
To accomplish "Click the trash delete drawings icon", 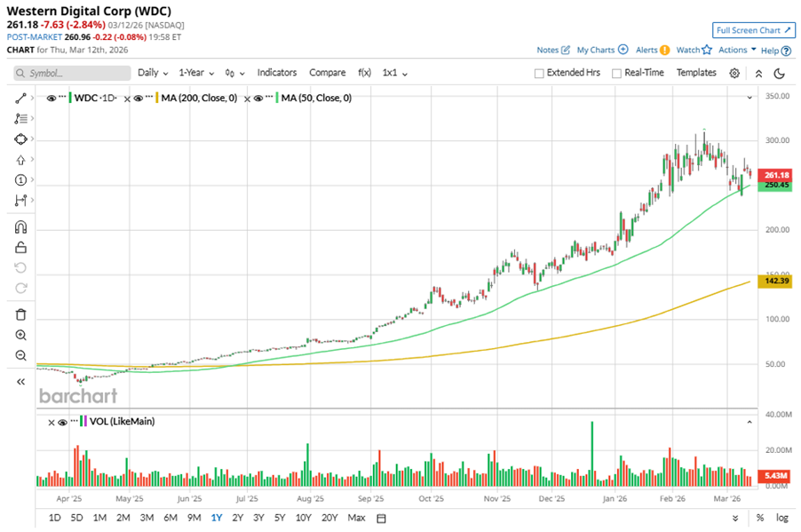I will coord(20,314).
